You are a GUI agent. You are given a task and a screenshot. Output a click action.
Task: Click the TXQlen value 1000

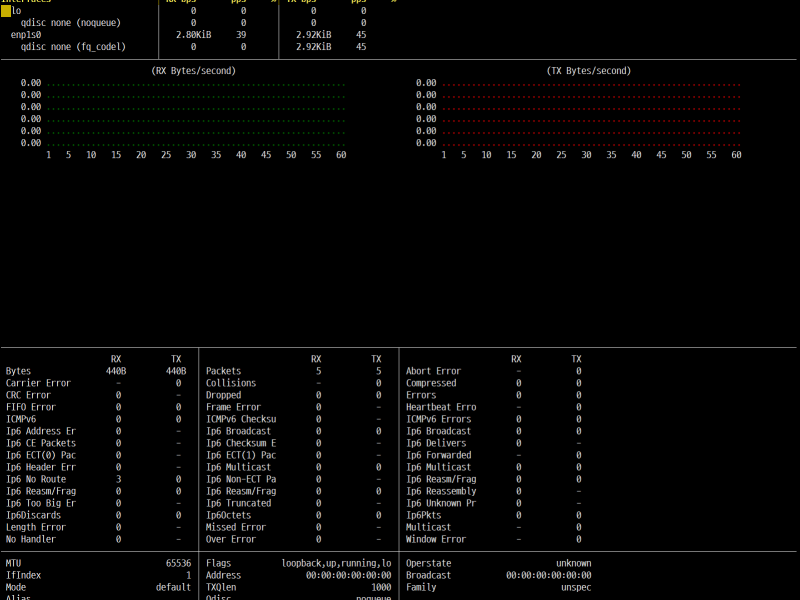(x=381, y=587)
